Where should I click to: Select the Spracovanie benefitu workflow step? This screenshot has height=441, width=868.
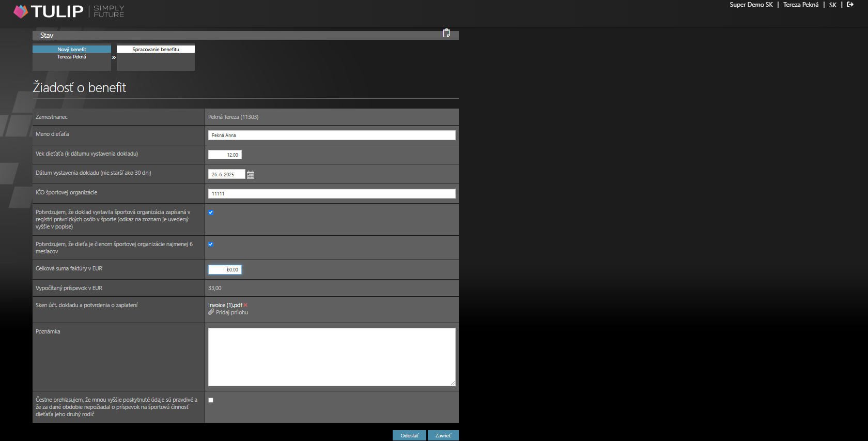click(156, 50)
